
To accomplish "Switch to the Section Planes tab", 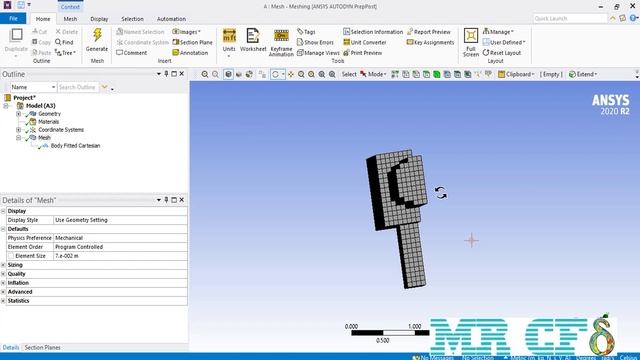I will point(42,347).
